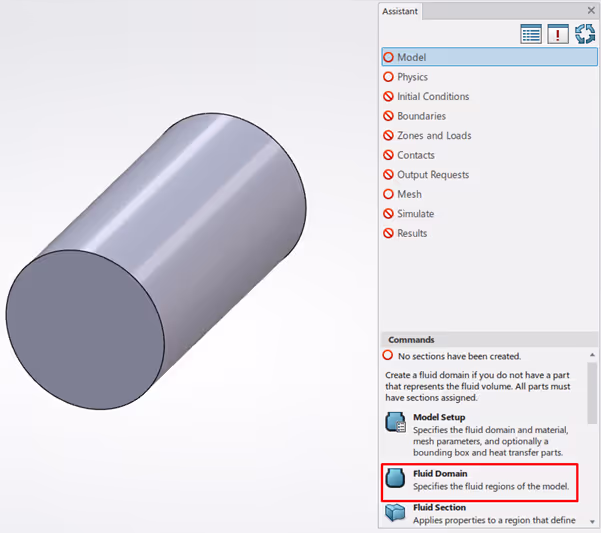Open the Fluid Domain command title
Viewport: 601px width, 533px height.
click(440, 474)
